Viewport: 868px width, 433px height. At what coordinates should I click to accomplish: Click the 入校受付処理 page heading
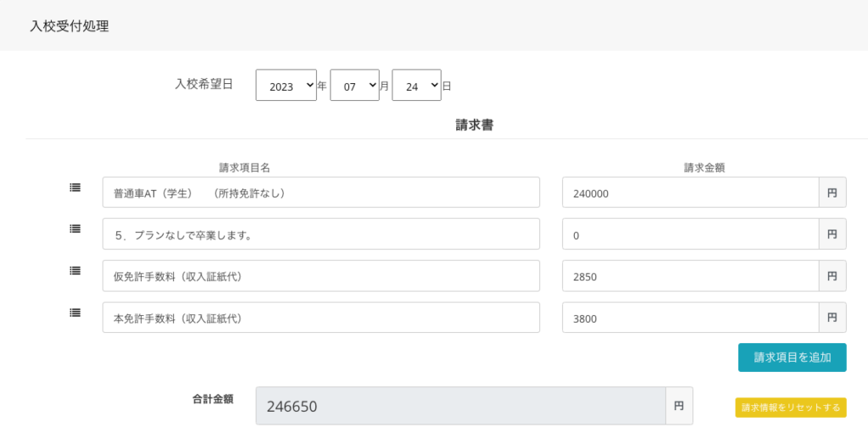(x=70, y=26)
